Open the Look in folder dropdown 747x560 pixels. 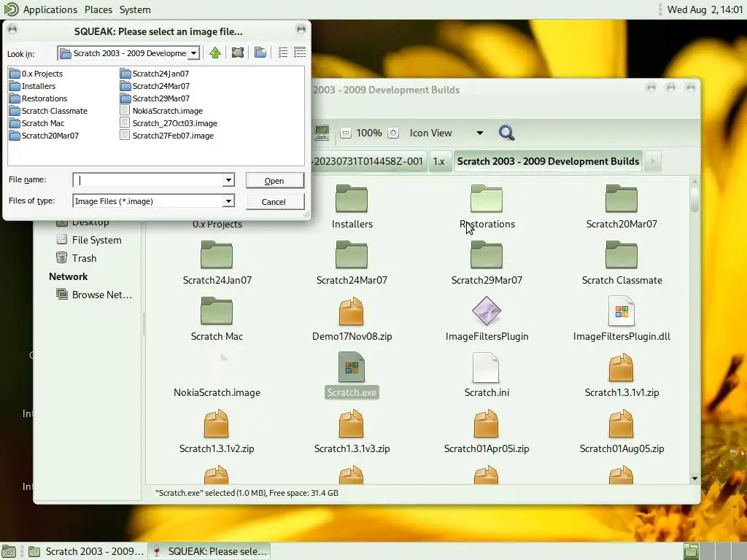coord(193,53)
